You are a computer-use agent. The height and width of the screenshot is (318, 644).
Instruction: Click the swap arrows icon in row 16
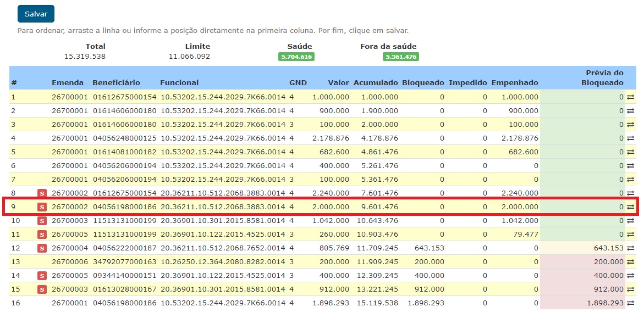coord(630,303)
